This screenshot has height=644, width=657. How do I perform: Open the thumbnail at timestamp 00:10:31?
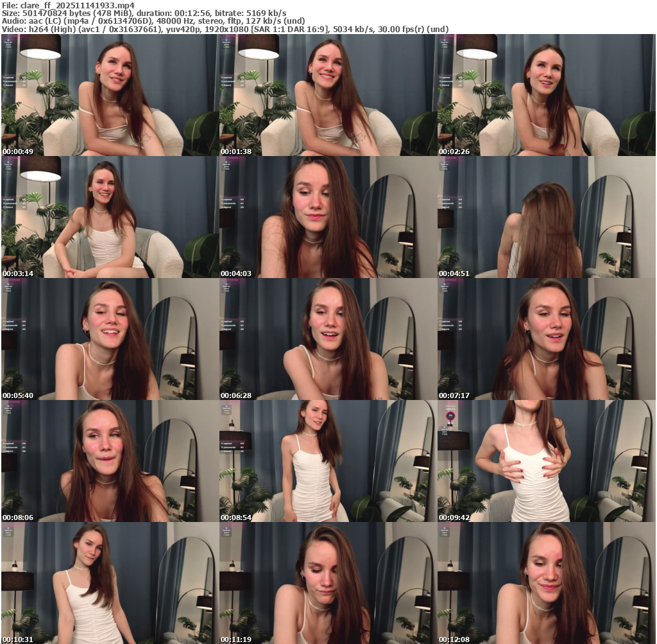[x=110, y=583]
